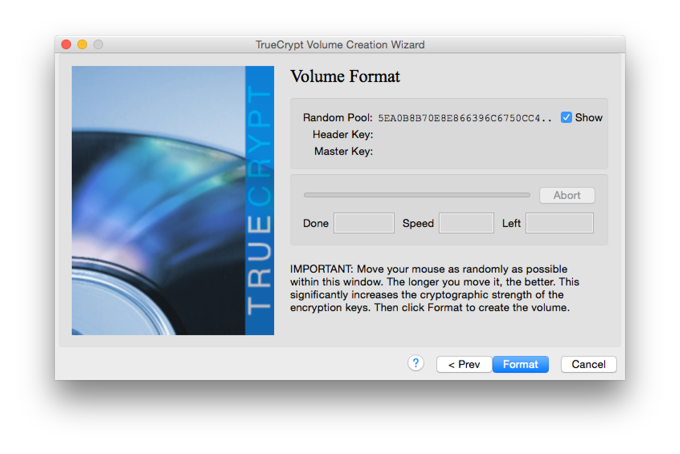Click the Speed value field

pos(466,223)
